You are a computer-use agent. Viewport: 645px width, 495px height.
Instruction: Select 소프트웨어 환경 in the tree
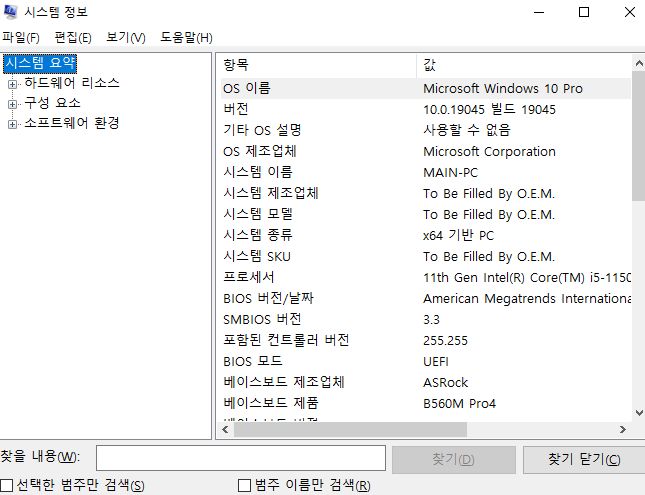click(72, 123)
